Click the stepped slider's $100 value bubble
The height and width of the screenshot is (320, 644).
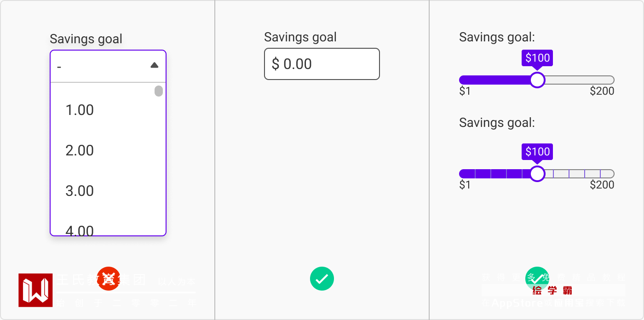pos(537,152)
